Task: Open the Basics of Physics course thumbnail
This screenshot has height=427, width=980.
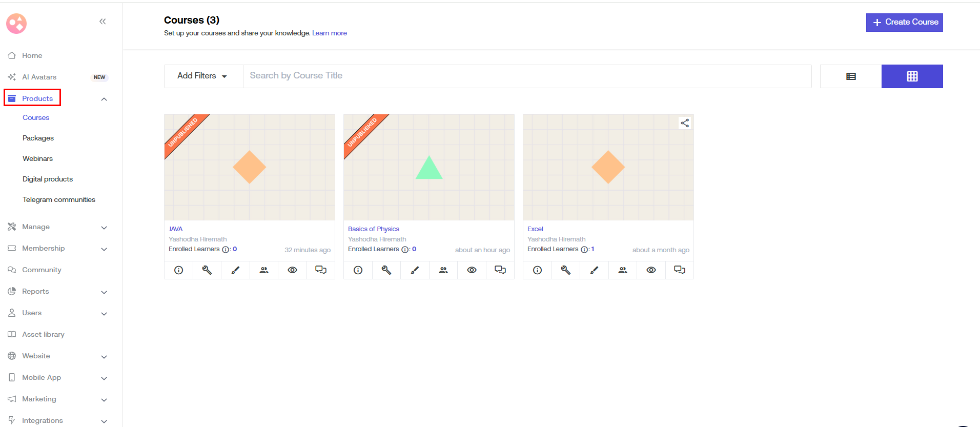Action: coord(428,167)
